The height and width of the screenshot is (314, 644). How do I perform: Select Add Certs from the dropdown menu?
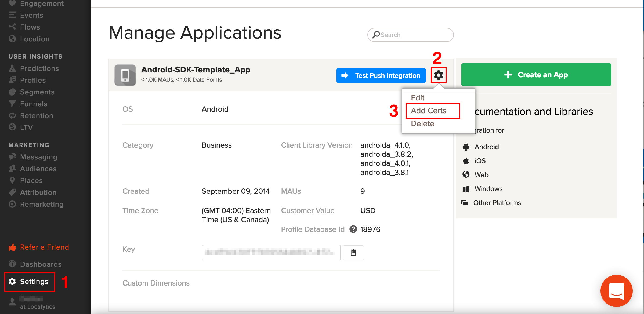pos(429,111)
